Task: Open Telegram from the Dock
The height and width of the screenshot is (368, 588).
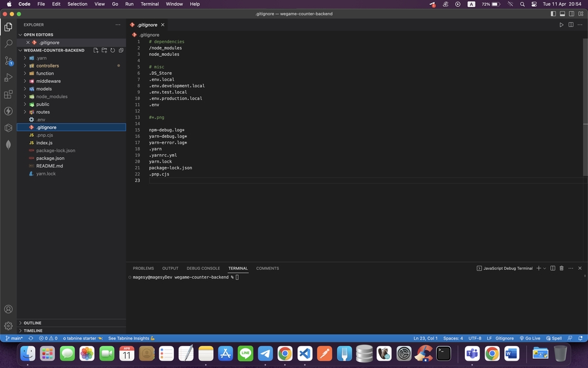Action: 265,354
